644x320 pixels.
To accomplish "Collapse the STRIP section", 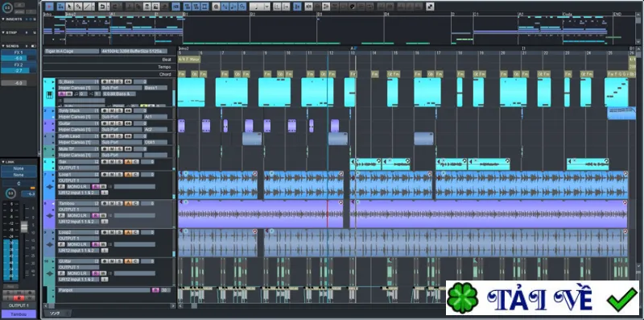I will pyautogui.click(x=3, y=32).
